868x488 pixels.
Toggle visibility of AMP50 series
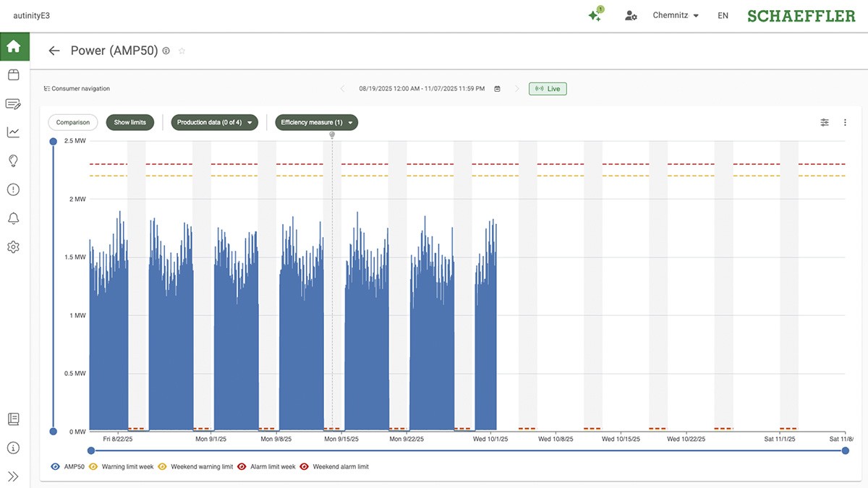pos(56,467)
